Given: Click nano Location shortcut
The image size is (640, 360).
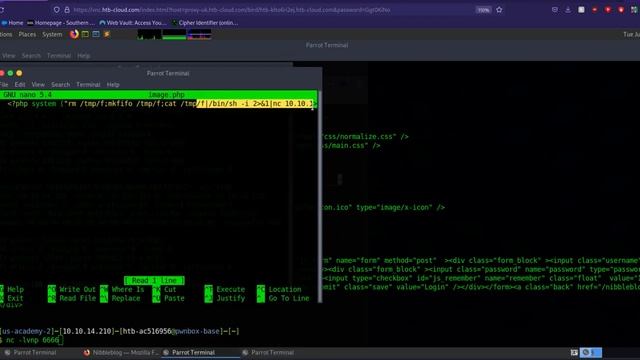Looking at the screenshot, I should coord(279,289).
